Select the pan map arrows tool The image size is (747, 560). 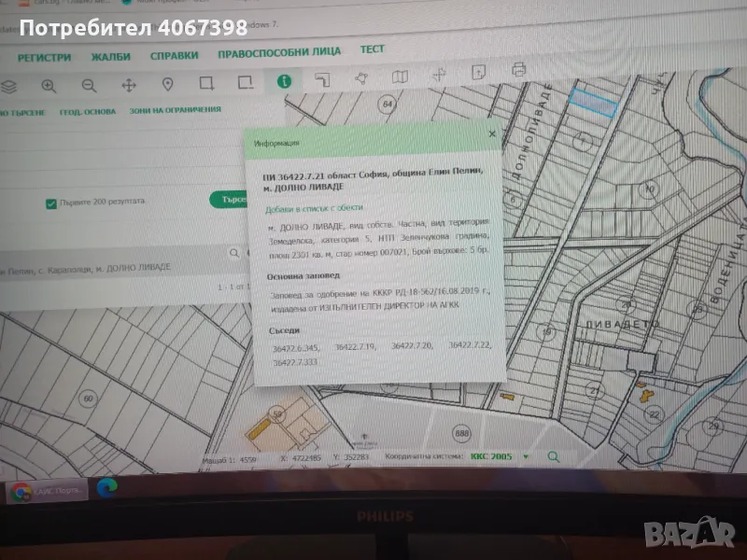coord(129,86)
